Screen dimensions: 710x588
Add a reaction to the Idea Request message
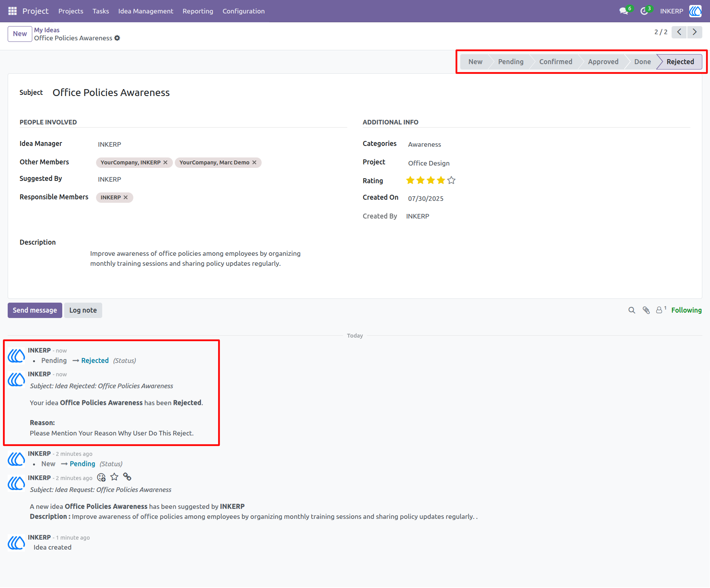[101, 477]
